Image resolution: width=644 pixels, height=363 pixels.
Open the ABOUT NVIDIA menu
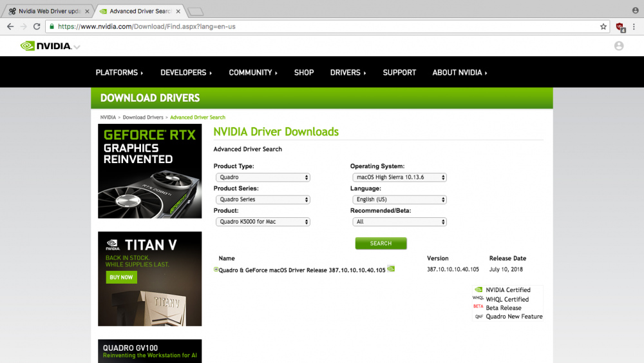pos(460,73)
